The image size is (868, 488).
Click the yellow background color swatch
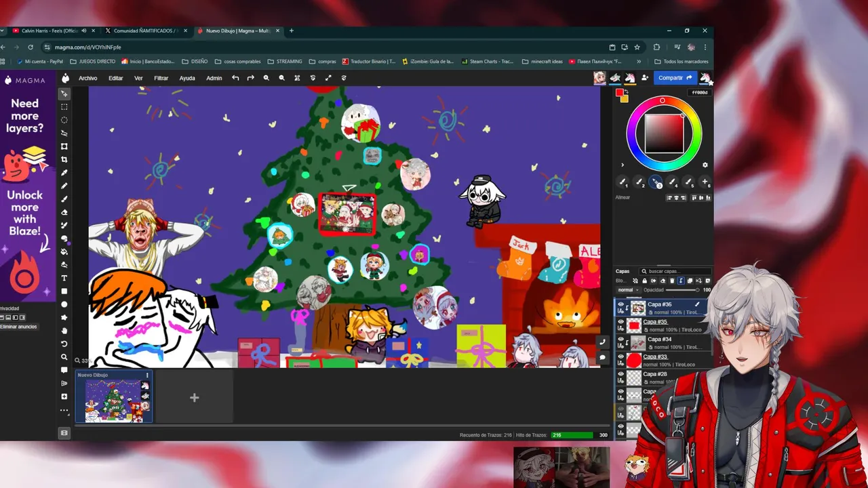pyautogui.click(x=625, y=99)
